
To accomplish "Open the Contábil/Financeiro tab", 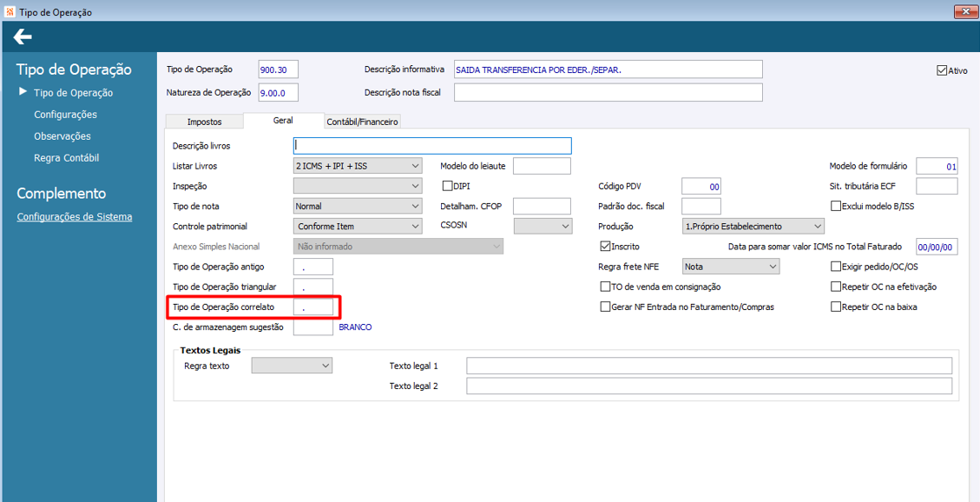I will pos(362,122).
